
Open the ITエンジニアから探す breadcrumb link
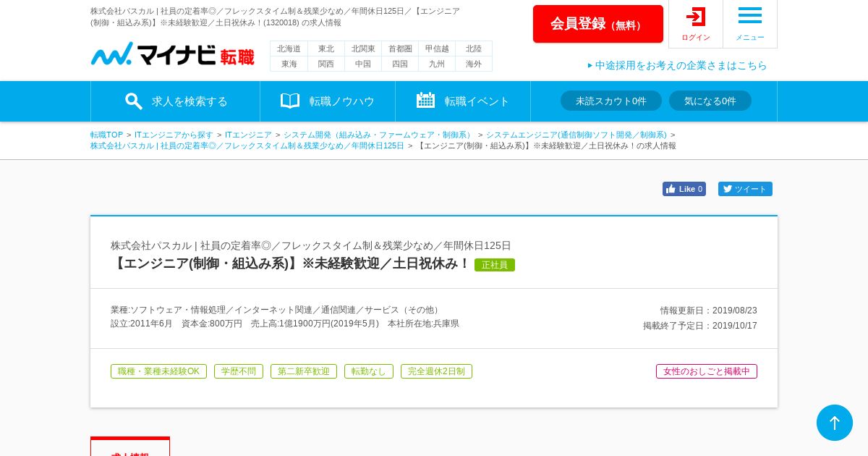[x=174, y=135]
